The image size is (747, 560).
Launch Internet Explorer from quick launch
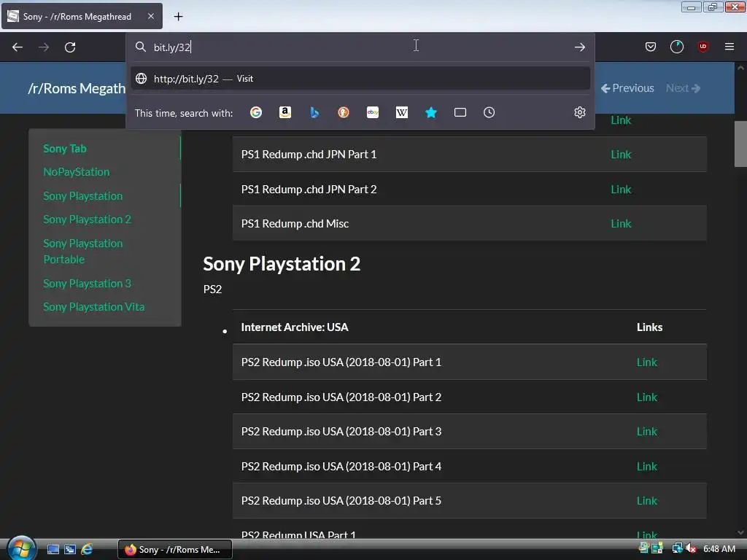point(87,550)
